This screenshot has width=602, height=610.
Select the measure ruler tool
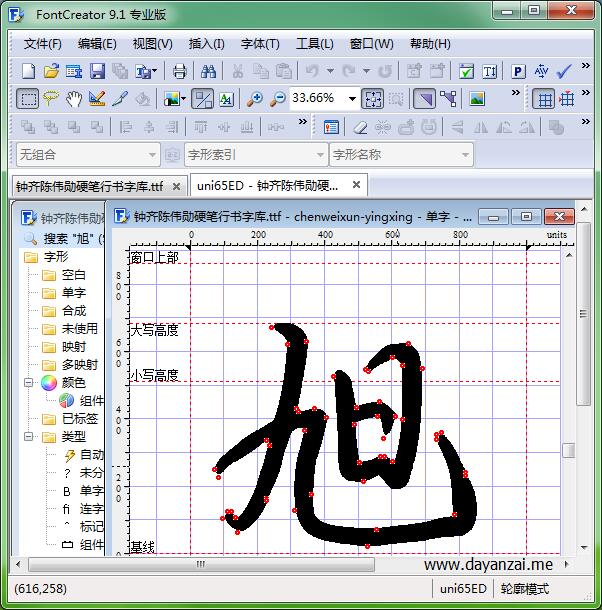pyautogui.click(x=97, y=99)
